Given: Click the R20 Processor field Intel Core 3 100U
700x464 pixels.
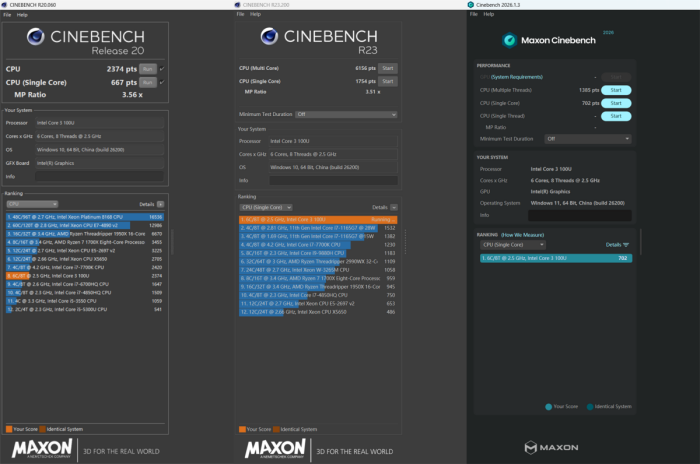Looking at the screenshot, I should 99,123.
